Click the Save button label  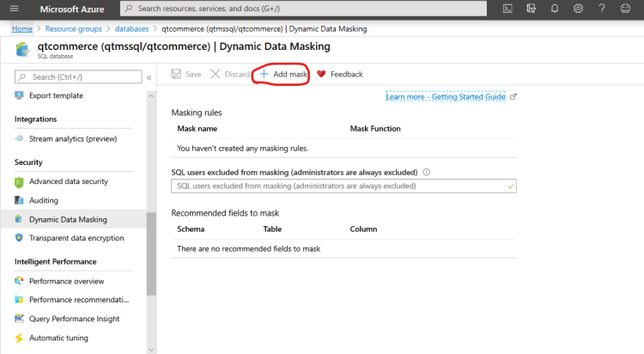pyautogui.click(x=193, y=74)
